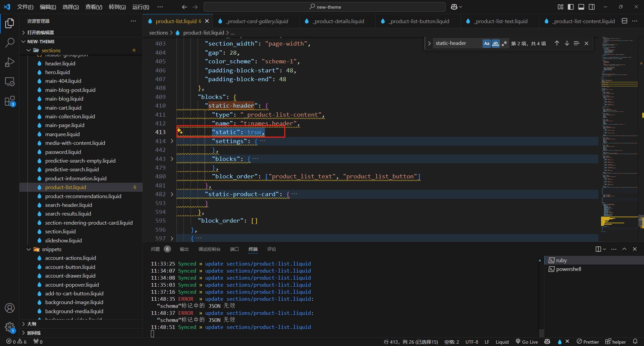Change the Liquid language mode in status bar

coord(502,342)
